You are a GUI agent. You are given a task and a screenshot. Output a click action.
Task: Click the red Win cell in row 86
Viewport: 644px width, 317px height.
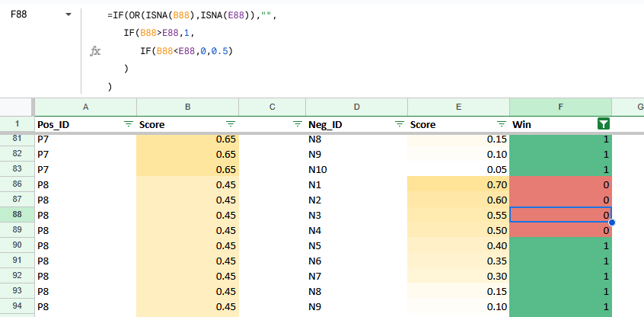560,184
